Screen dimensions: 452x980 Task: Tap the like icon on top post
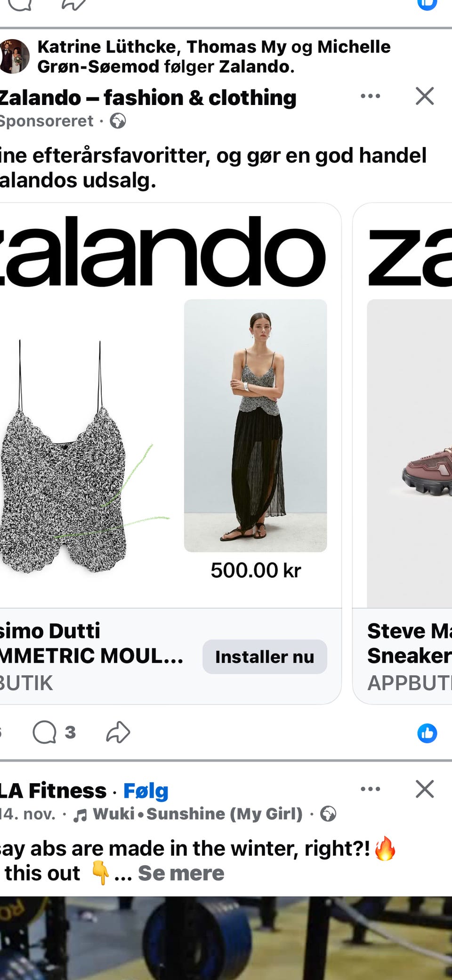pyautogui.click(x=427, y=4)
